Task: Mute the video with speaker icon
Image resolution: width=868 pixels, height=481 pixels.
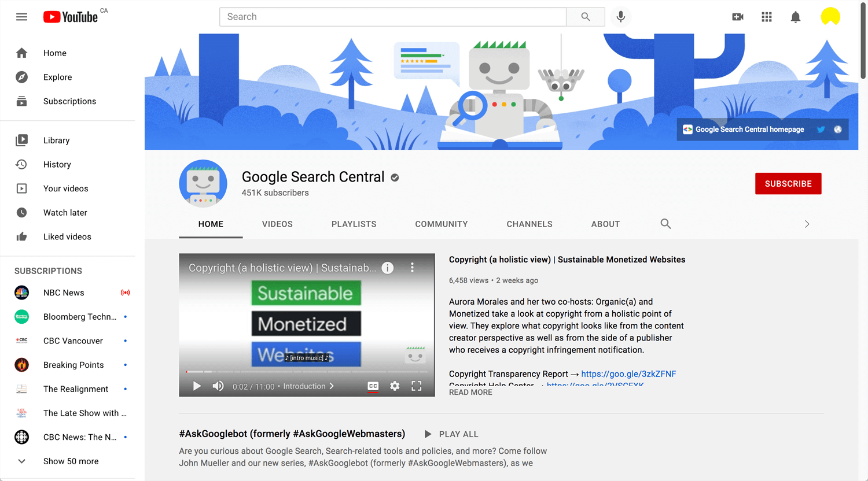Action: pos(218,386)
